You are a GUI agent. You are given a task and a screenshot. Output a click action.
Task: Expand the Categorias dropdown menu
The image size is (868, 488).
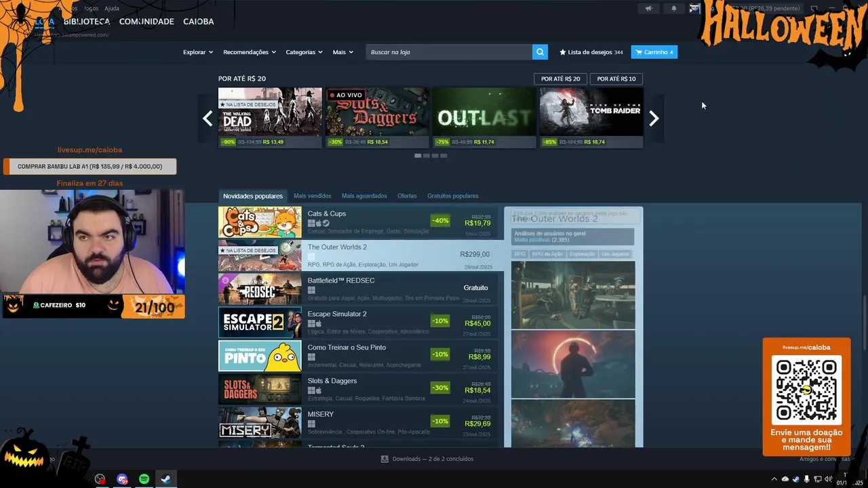(x=304, y=52)
